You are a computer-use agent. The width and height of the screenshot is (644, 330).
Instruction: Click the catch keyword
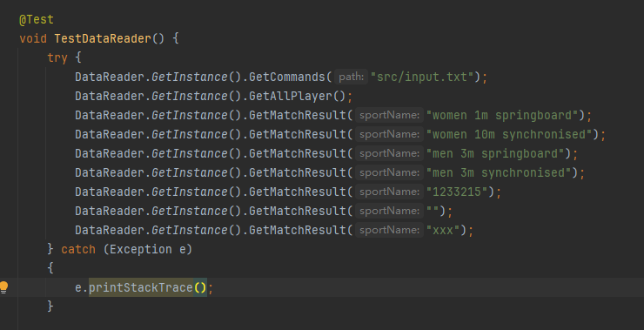[78, 249]
